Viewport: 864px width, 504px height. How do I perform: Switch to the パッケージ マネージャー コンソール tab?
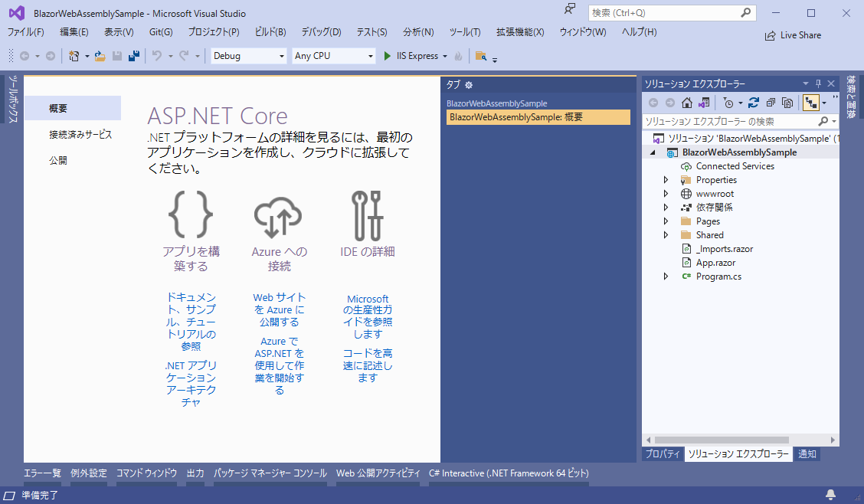(270, 473)
